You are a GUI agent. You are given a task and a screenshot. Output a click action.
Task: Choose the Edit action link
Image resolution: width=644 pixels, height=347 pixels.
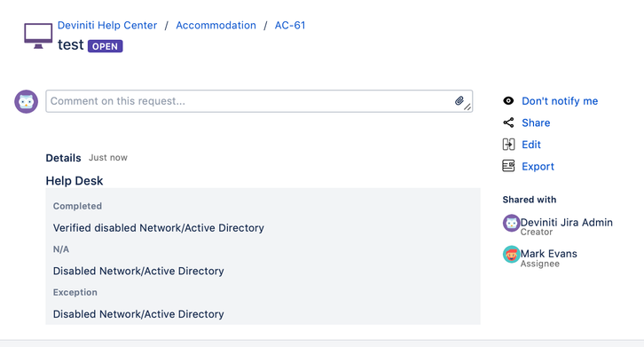coord(531,145)
